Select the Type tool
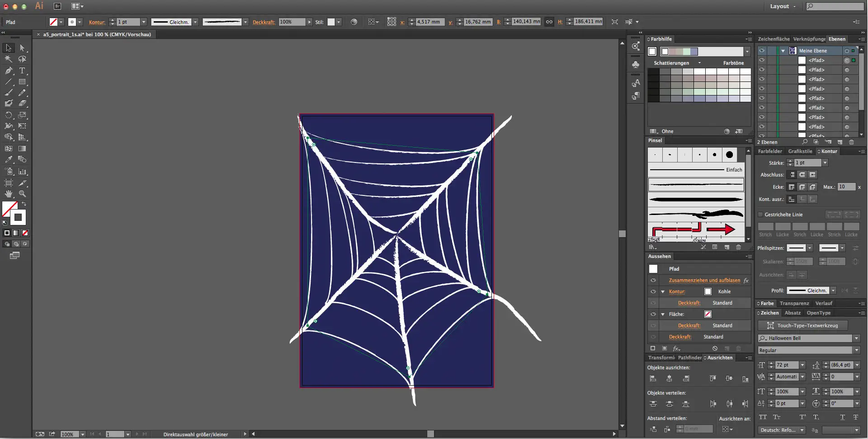 [22, 71]
